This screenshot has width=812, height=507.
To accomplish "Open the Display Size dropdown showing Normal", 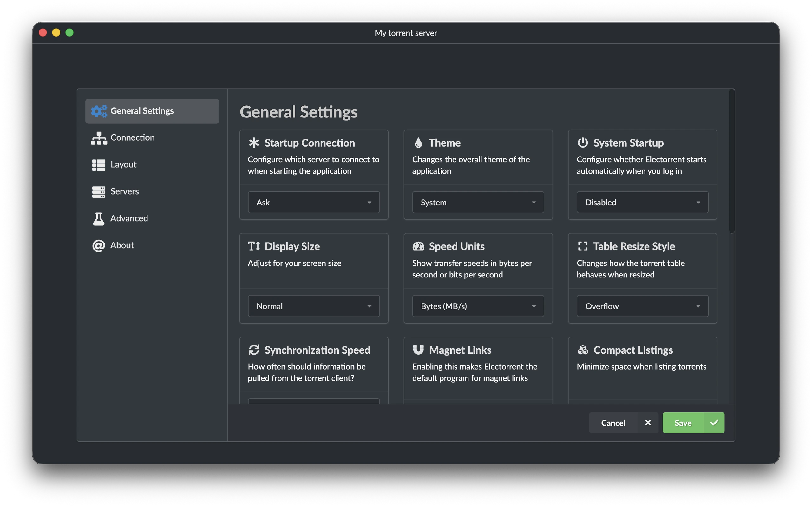I will coord(314,306).
